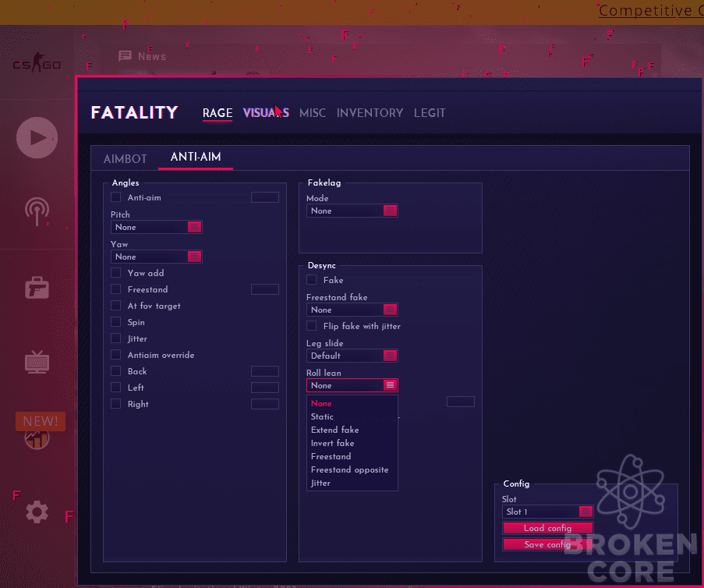The image size is (704, 588).
Task: Expand the Leg slide dropdown
Action: pyautogui.click(x=352, y=356)
